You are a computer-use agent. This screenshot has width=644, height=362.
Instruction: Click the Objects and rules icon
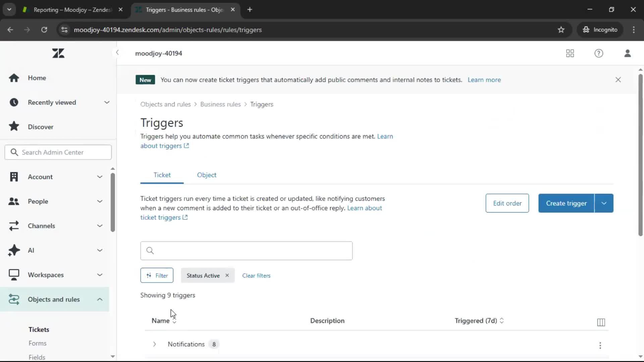point(14,299)
